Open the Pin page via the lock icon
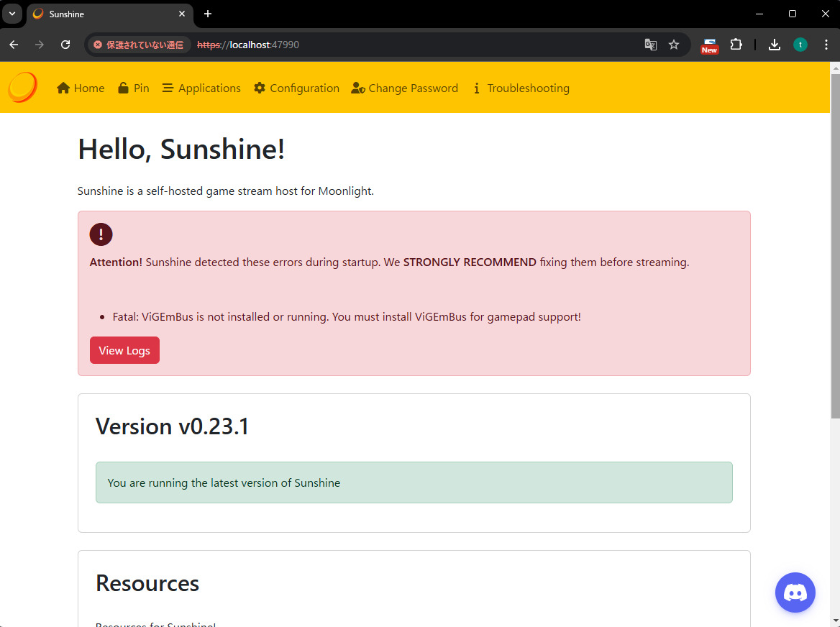840x627 pixels. click(124, 88)
